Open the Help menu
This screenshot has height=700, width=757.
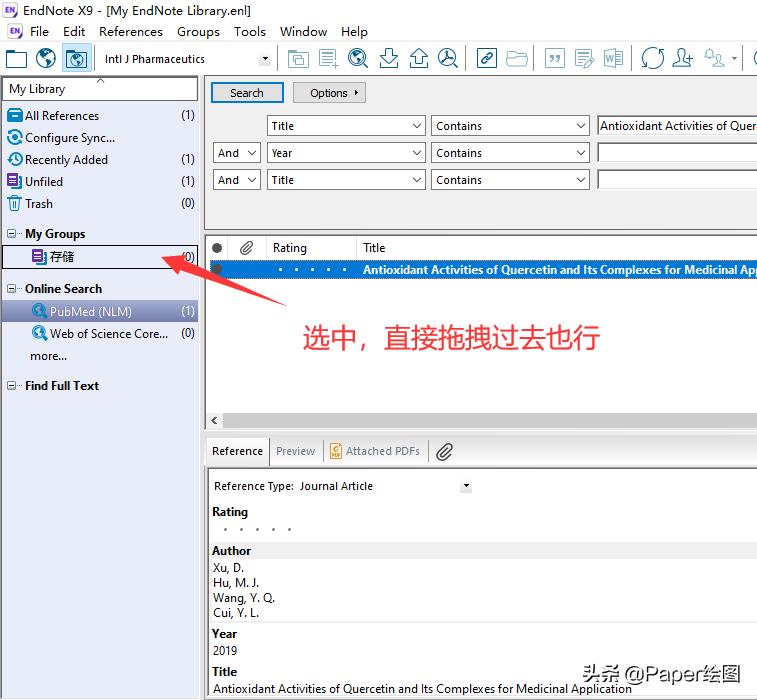[x=354, y=32]
